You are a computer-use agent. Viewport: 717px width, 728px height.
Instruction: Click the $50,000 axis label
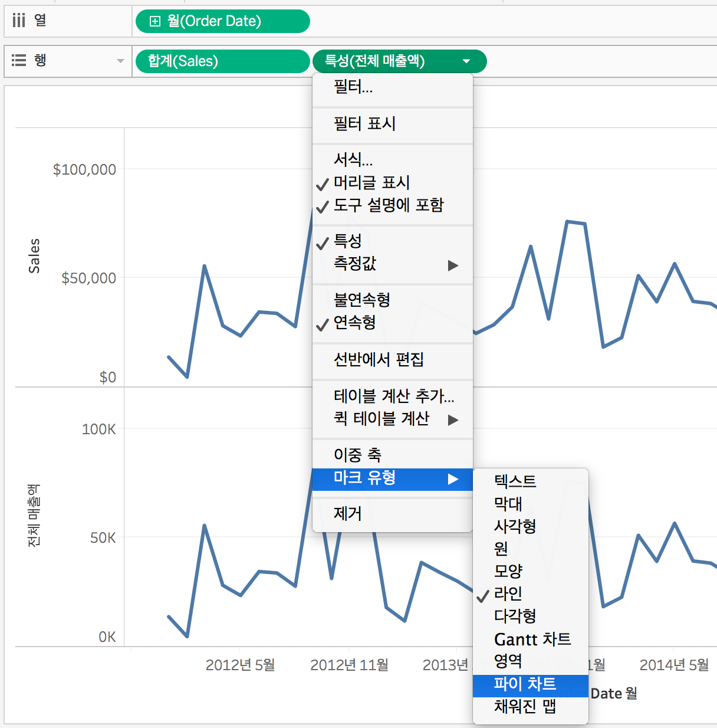point(88,278)
